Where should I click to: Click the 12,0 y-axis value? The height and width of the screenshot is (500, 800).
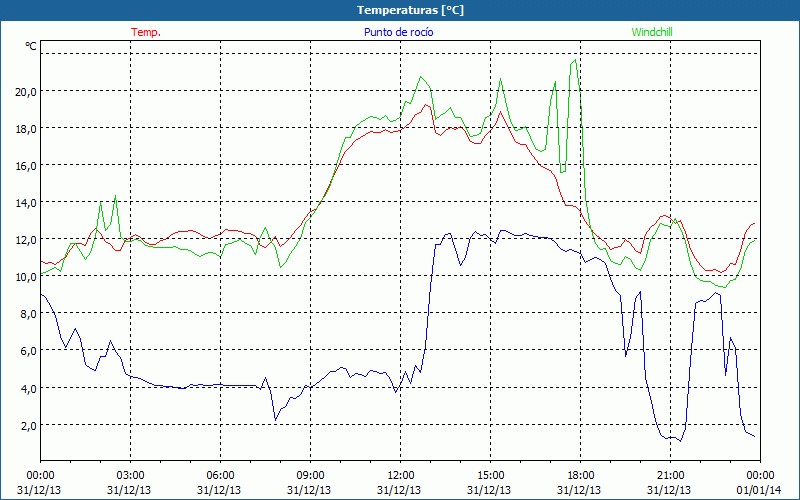(26, 240)
